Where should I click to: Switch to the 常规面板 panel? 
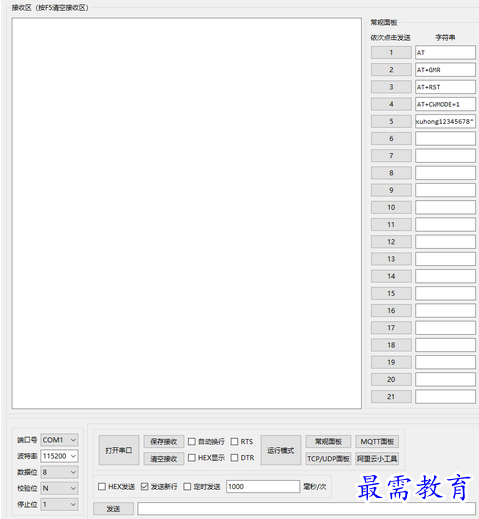328,441
